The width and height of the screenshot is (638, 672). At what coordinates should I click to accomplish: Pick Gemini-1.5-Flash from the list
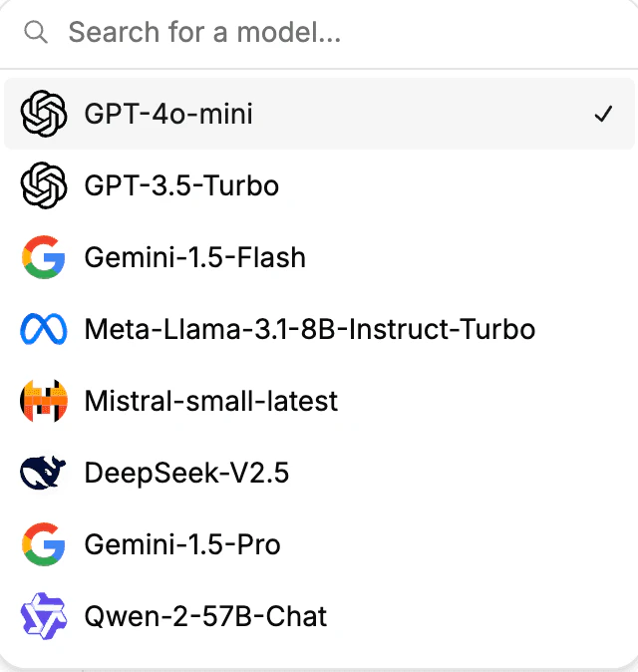[194, 257]
